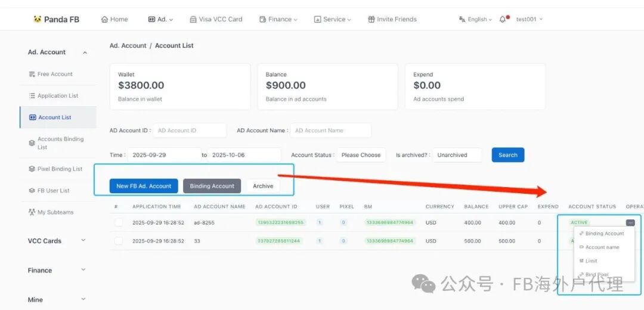Viewport: 644px width, 310px height.
Task: Click the language translate icon beside English
Action: click(x=462, y=19)
